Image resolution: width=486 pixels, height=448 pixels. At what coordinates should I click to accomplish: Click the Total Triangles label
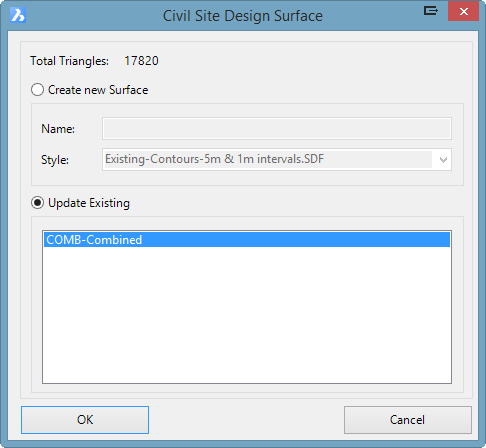click(69, 61)
